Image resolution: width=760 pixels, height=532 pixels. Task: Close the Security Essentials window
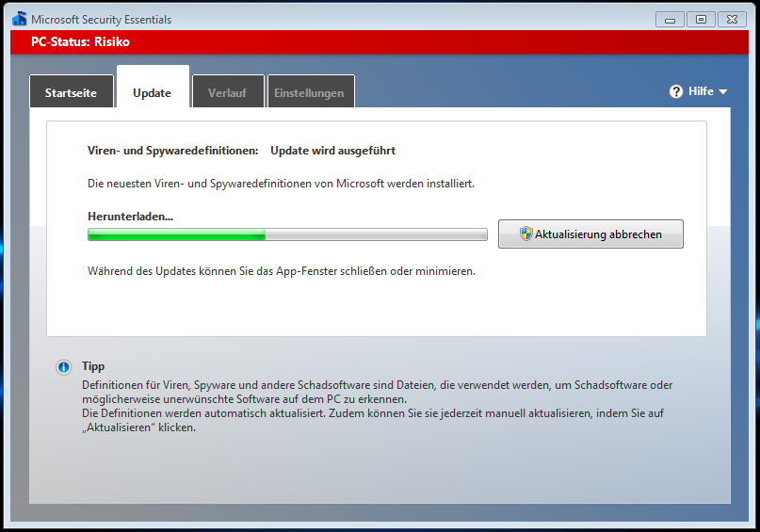click(732, 20)
